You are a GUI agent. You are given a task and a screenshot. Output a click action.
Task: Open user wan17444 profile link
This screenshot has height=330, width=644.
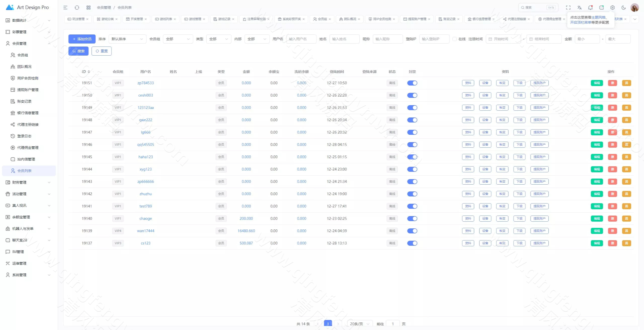(x=145, y=231)
